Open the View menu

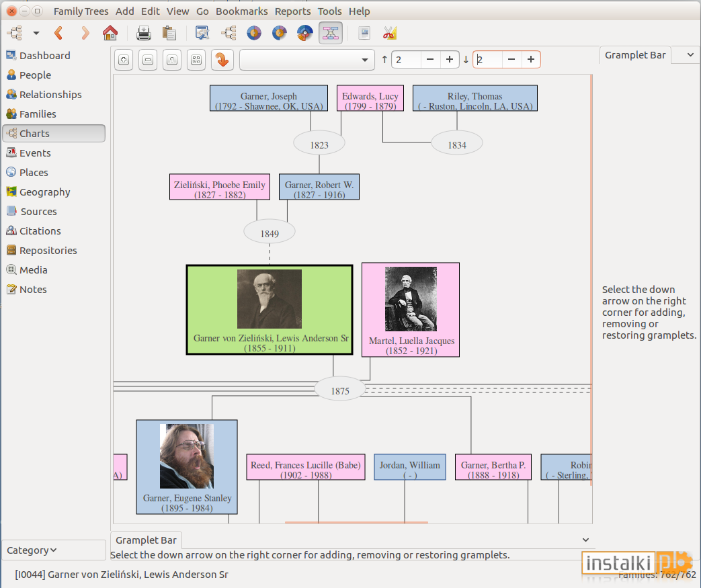[178, 11]
